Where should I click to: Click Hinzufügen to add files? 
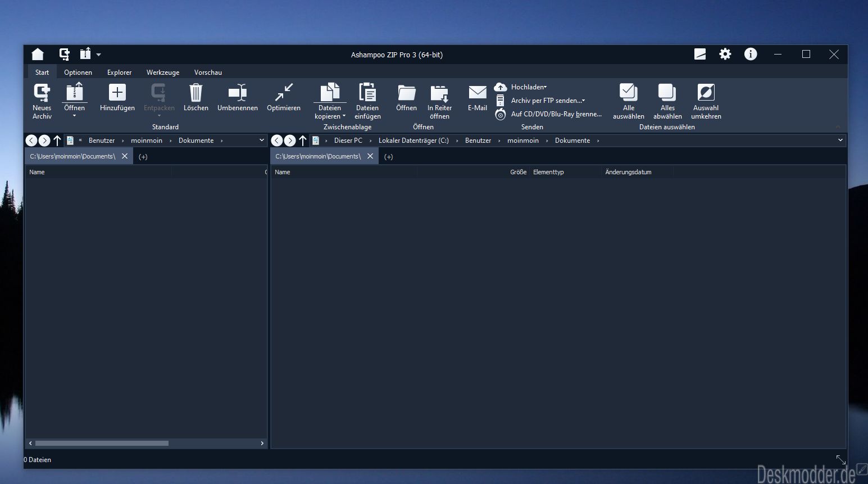117,97
